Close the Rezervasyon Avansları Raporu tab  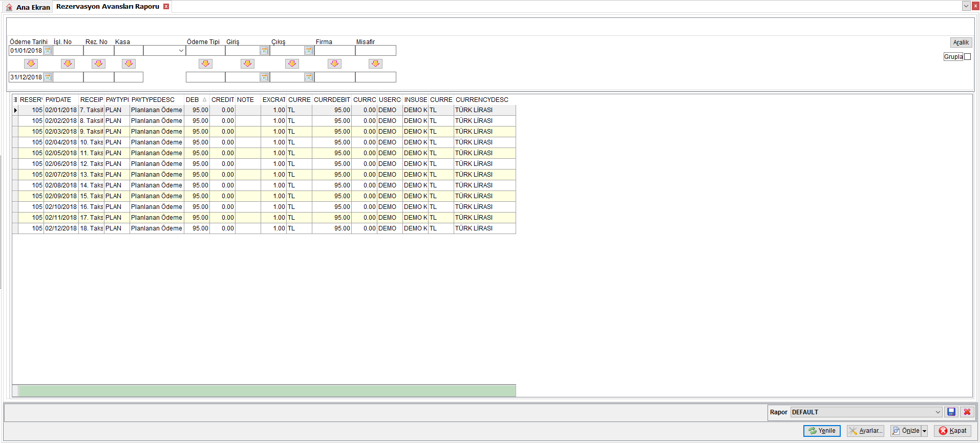click(x=166, y=7)
